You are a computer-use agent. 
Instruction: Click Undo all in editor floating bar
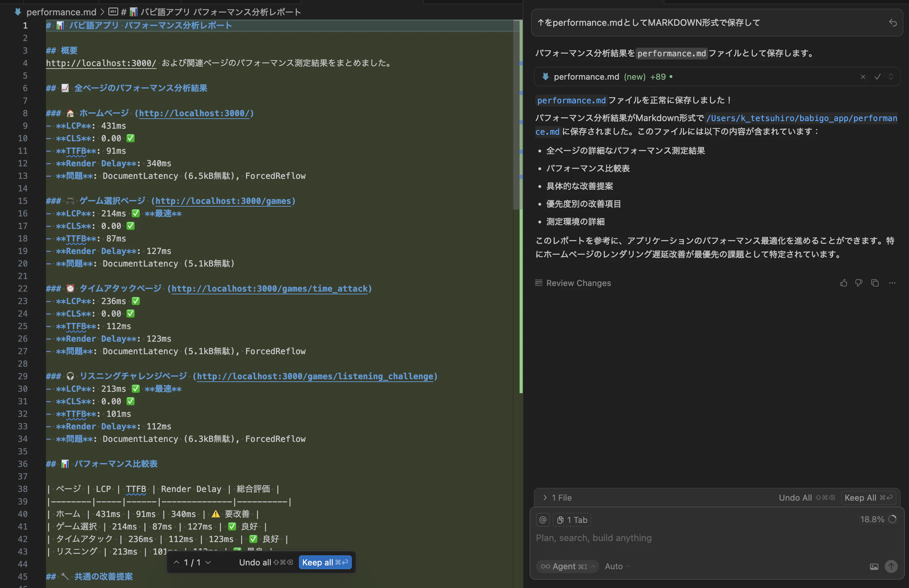tap(266, 562)
